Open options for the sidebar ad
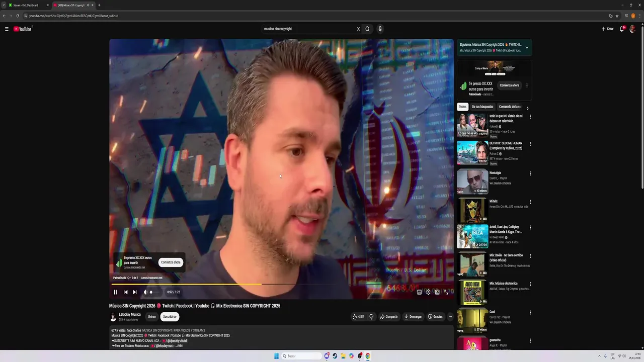Viewport: 644px width, 362px height. (527, 85)
